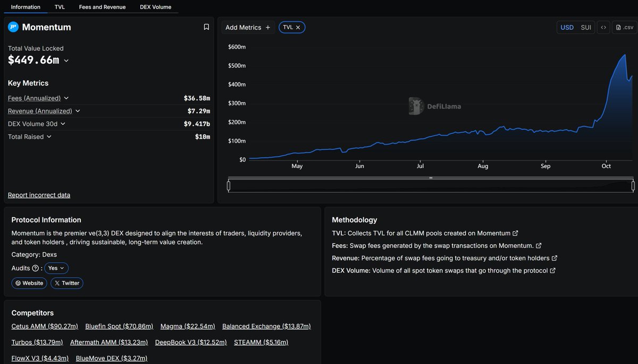Click the $9.417b DEX volume value
The image size is (638, 364).
[197, 124]
